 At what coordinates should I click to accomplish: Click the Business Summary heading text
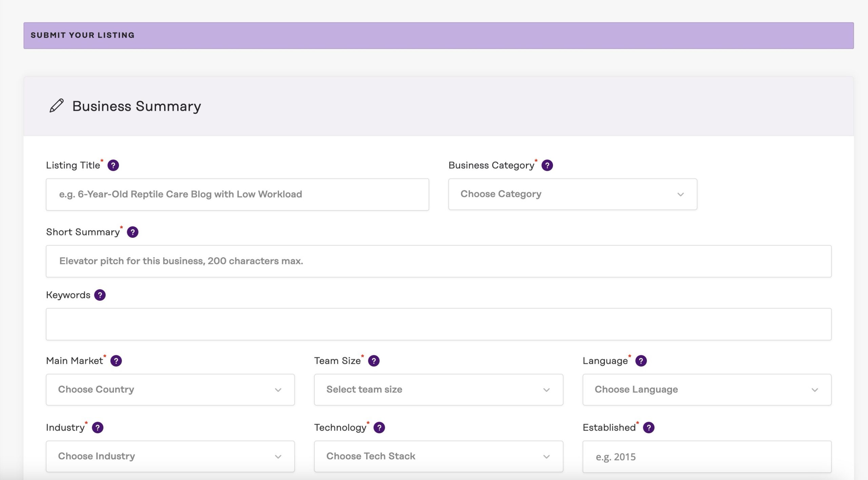(x=137, y=106)
